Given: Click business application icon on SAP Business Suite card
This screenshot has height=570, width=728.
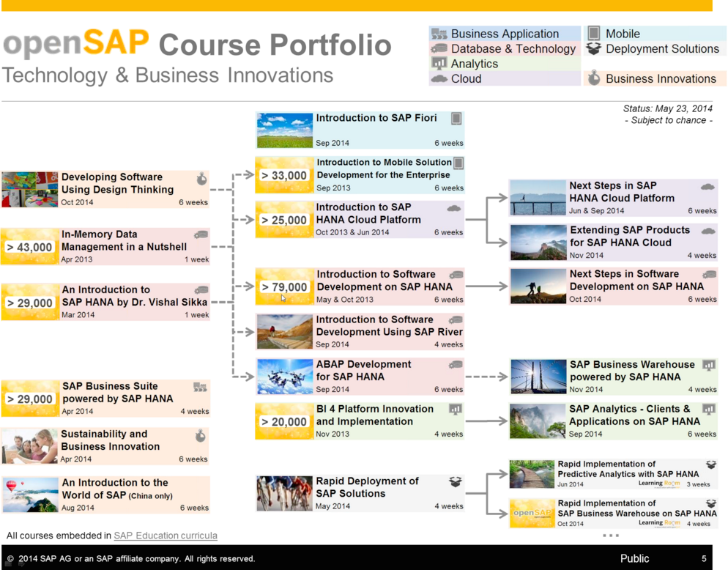Looking at the screenshot, I should click(x=200, y=387).
